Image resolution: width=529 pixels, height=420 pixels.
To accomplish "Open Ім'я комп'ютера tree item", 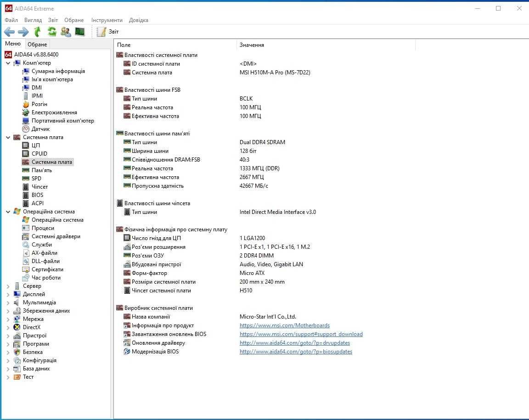I will 52,79.
